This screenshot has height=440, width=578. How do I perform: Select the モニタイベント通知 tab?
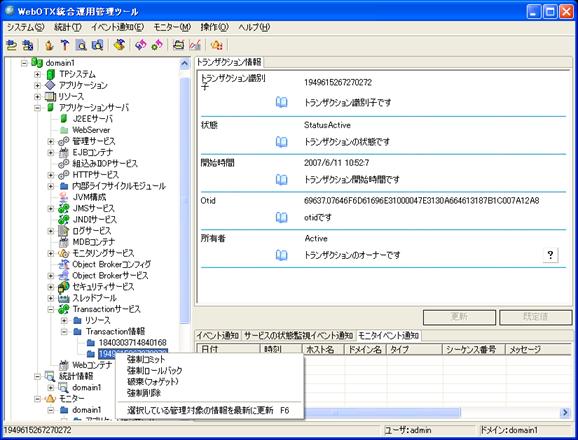click(x=389, y=335)
